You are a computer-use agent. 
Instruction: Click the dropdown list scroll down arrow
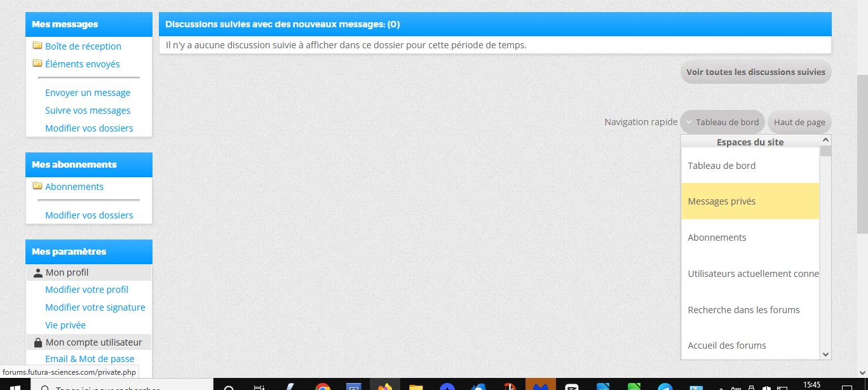tap(825, 354)
